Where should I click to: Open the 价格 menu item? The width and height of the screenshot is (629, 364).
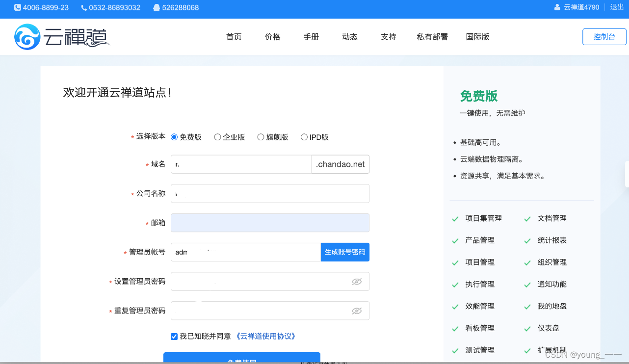(x=273, y=37)
